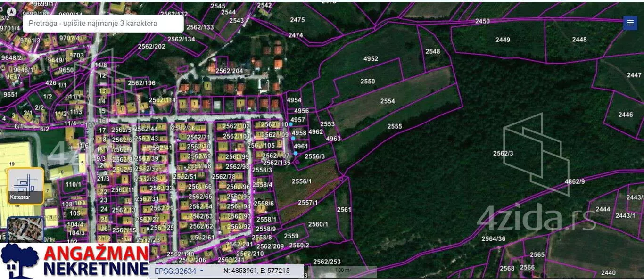This screenshot has height=279, width=644.
Task: Select parcel label 2560/1
Action: 318,224
